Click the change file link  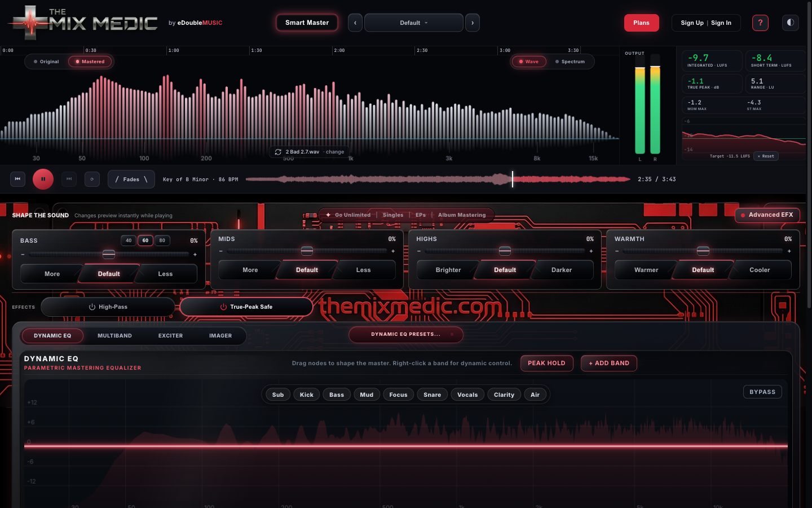pyautogui.click(x=335, y=152)
